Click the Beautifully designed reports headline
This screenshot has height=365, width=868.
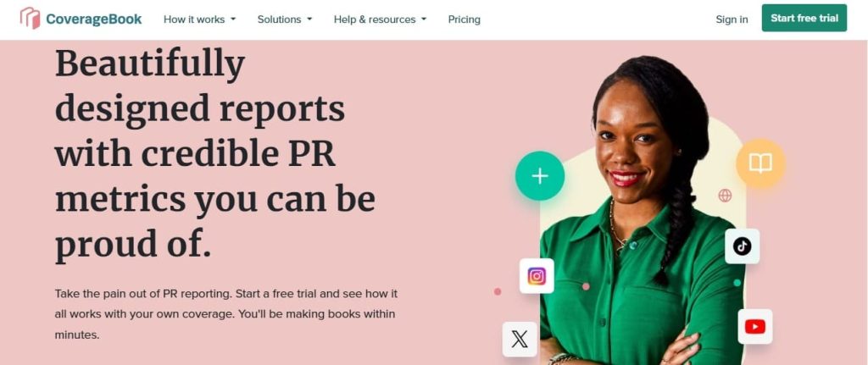click(x=215, y=155)
